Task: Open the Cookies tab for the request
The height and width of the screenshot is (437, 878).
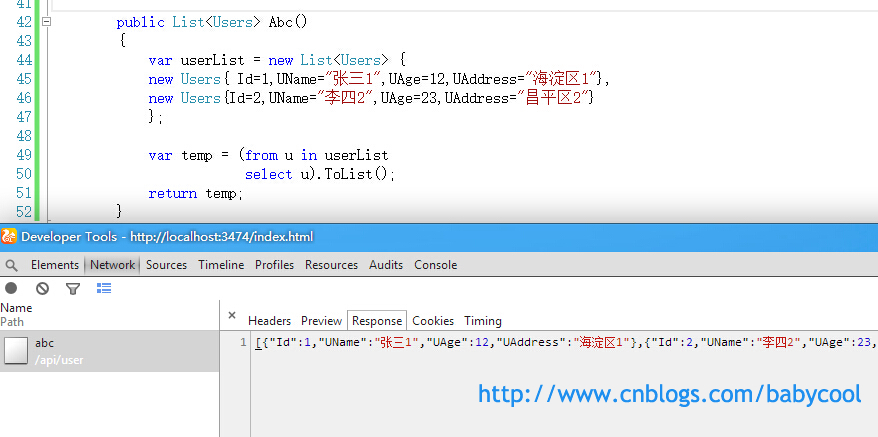Action: [433, 321]
